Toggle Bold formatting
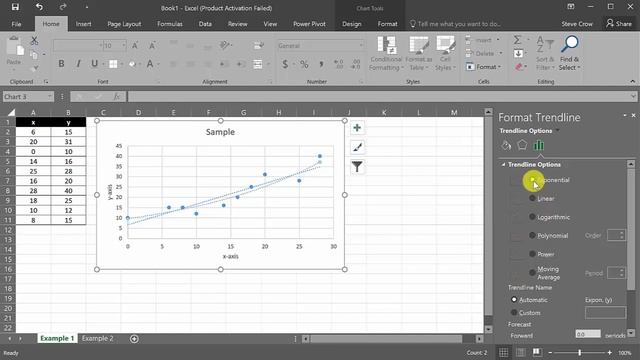Screen dimensions: 640x360 click(61, 64)
